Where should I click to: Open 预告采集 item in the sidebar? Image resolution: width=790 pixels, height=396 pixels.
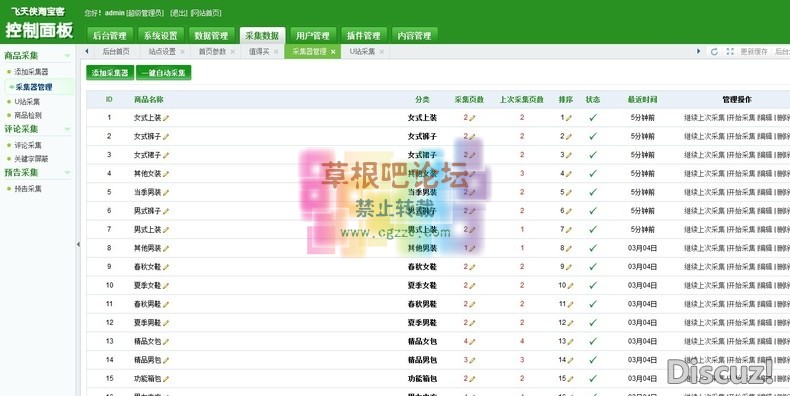click(x=28, y=189)
